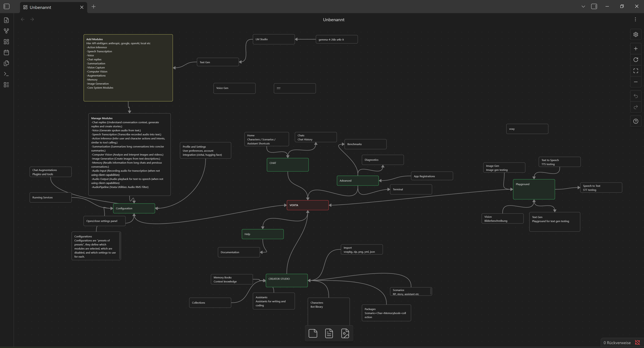Image resolution: width=644 pixels, height=348 pixels.
Task: Open canvas settings gear
Action: pos(635,34)
